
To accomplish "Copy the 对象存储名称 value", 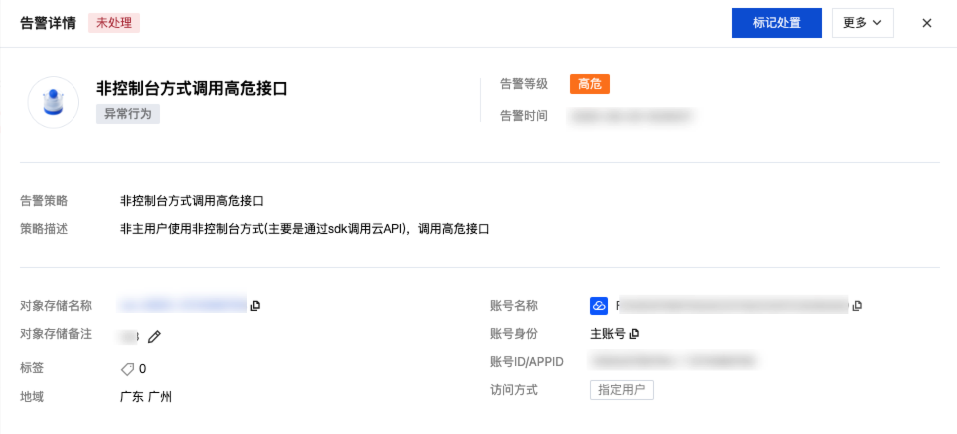I will [x=256, y=305].
